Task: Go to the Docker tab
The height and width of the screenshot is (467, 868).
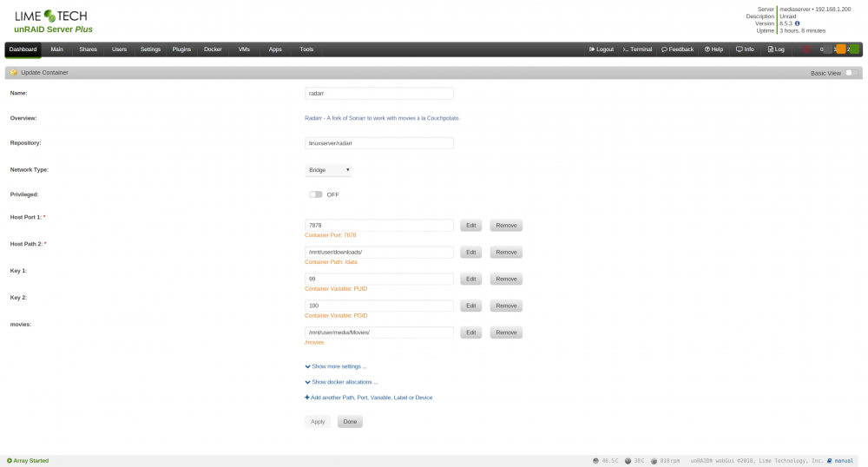Action: point(213,49)
